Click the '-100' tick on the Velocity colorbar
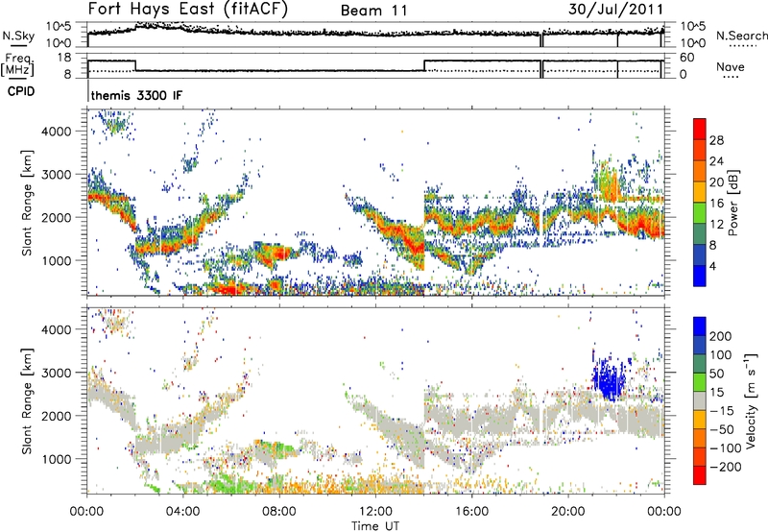This screenshot has width=768, height=532. (x=726, y=448)
